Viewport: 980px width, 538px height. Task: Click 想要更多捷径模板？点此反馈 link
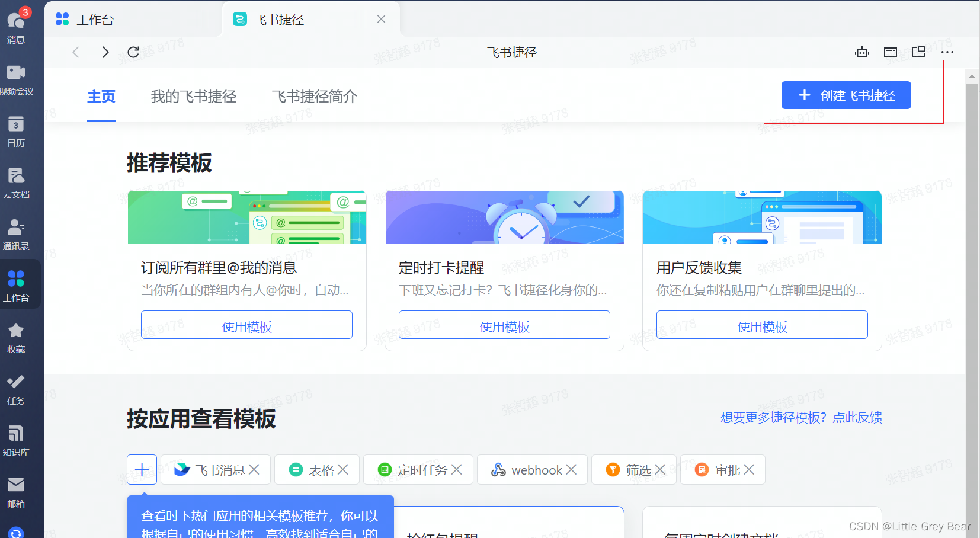click(x=801, y=418)
